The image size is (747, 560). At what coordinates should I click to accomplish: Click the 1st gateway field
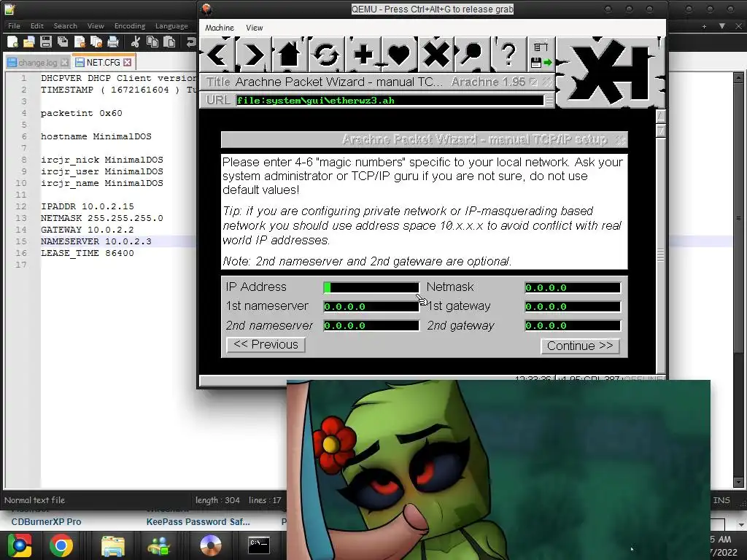coord(573,306)
